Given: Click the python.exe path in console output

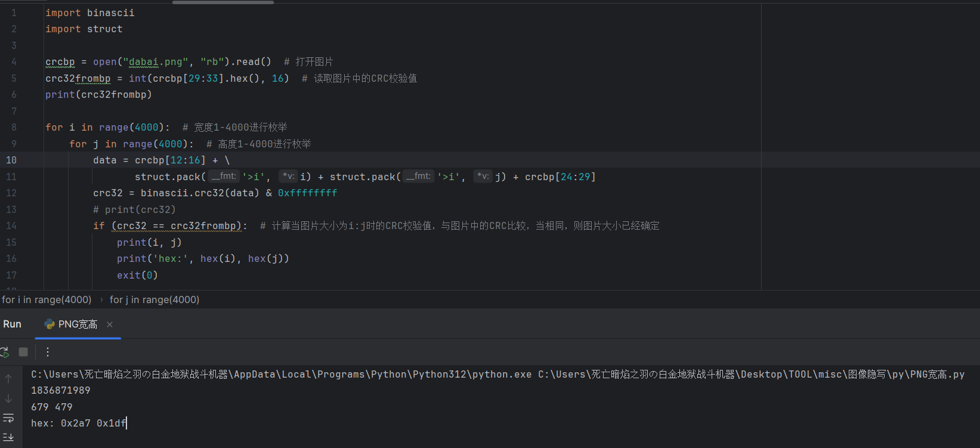Looking at the screenshot, I should (282, 374).
